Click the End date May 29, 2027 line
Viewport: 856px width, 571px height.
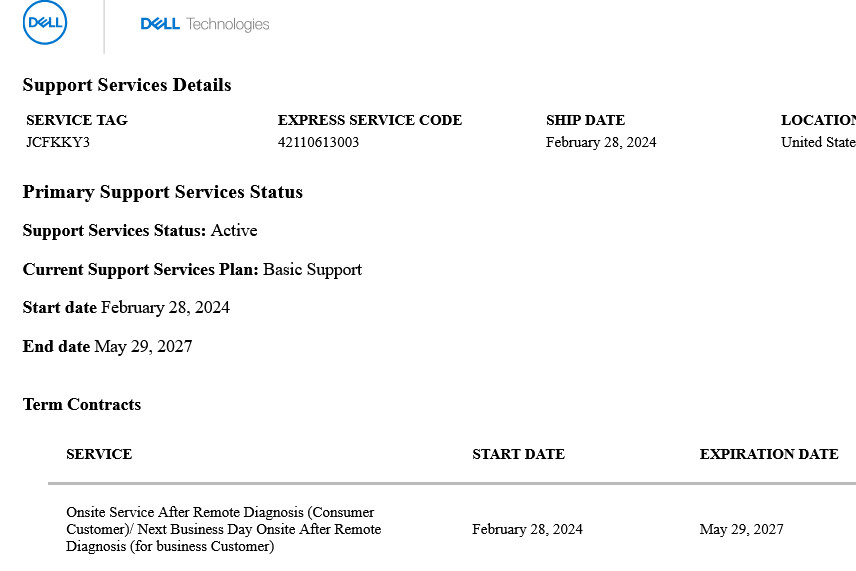coord(108,347)
